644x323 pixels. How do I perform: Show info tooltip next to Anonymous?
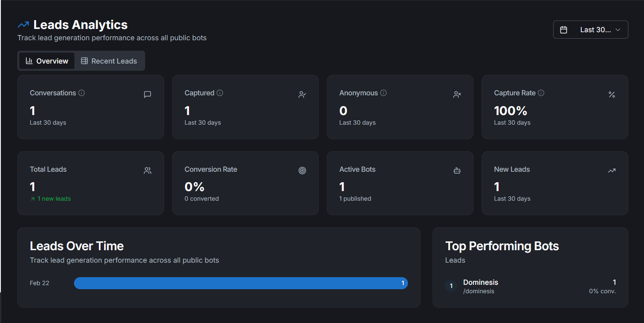(x=384, y=93)
